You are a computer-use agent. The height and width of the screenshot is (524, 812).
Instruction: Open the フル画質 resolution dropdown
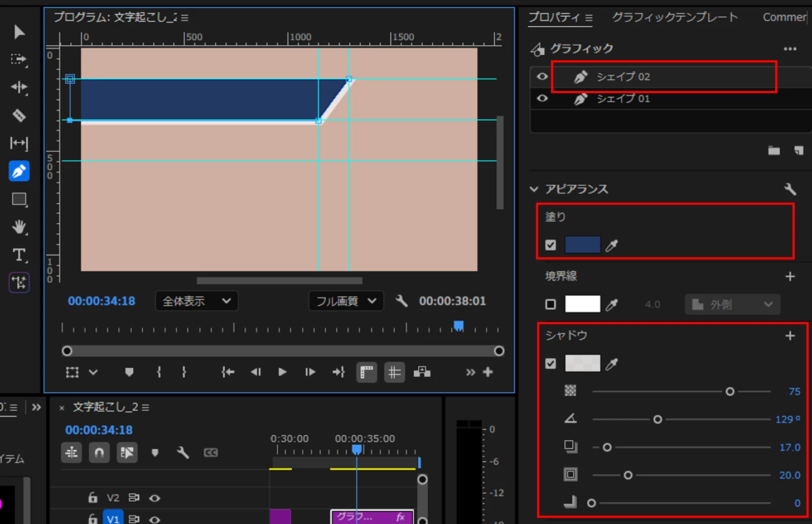pyautogui.click(x=346, y=301)
